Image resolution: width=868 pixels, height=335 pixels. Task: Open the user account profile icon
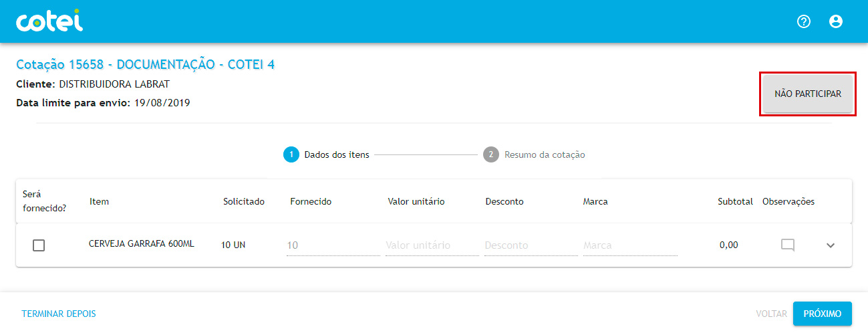pyautogui.click(x=836, y=21)
